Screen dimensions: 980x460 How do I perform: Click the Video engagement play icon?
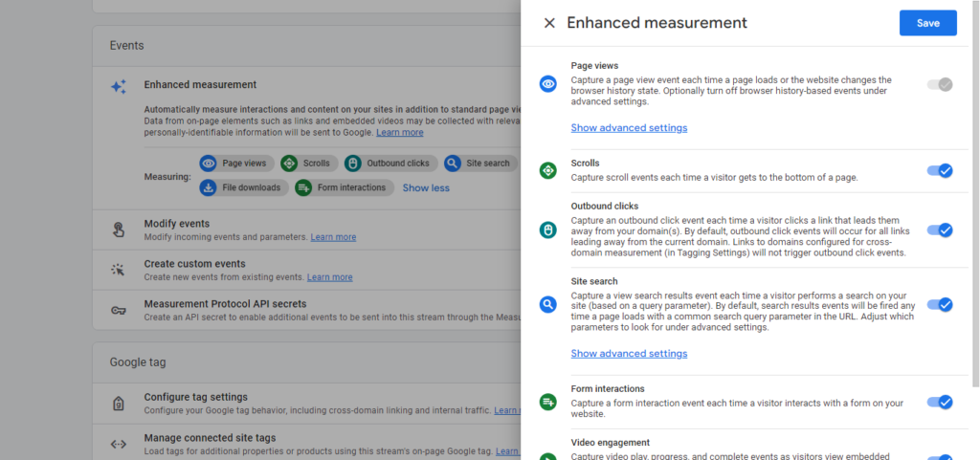[x=548, y=456]
